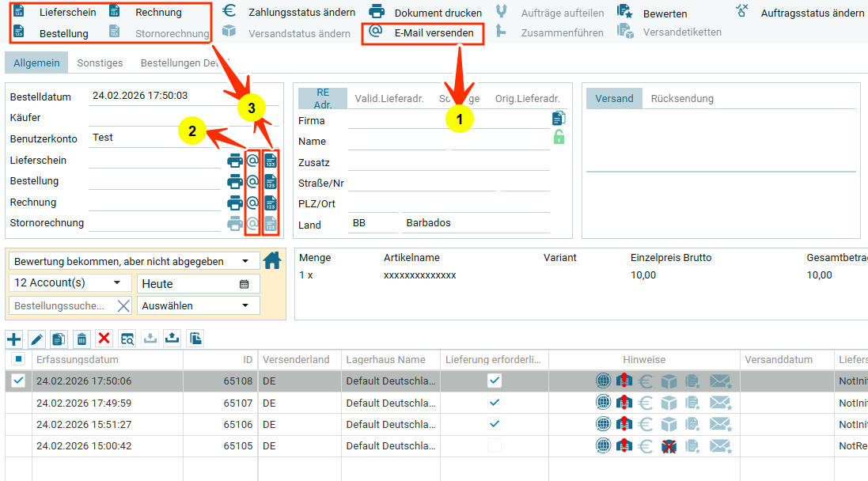Click the red X icon in the order toolbar
868x481 pixels.
coord(104,339)
